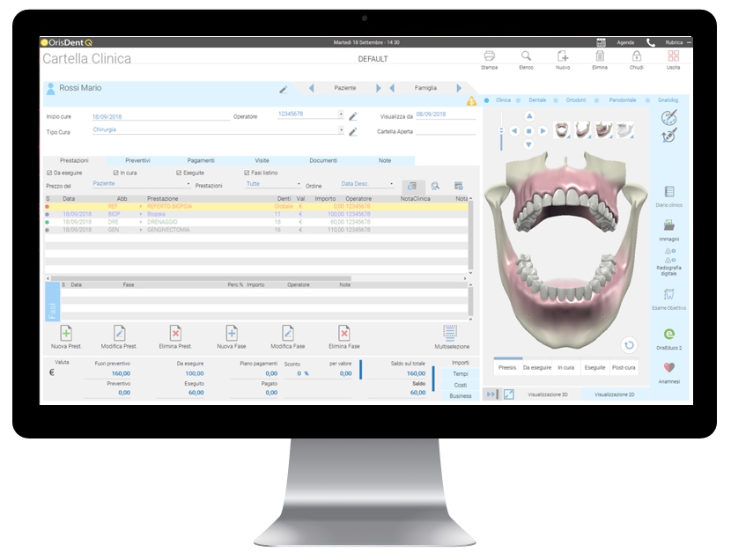Switch to the Pagamenti tab

point(203,160)
